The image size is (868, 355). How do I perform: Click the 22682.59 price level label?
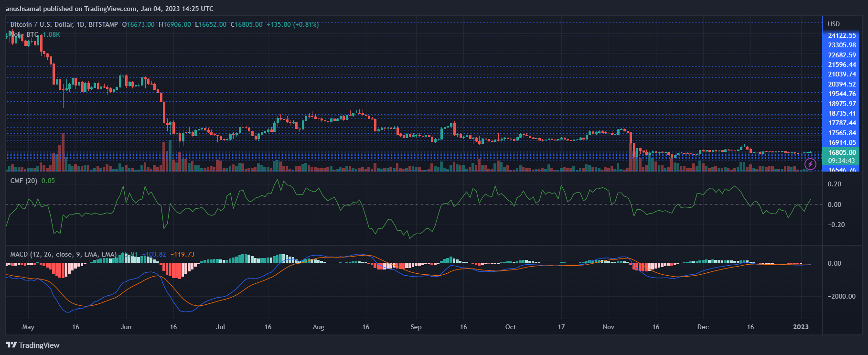(842, 55)
